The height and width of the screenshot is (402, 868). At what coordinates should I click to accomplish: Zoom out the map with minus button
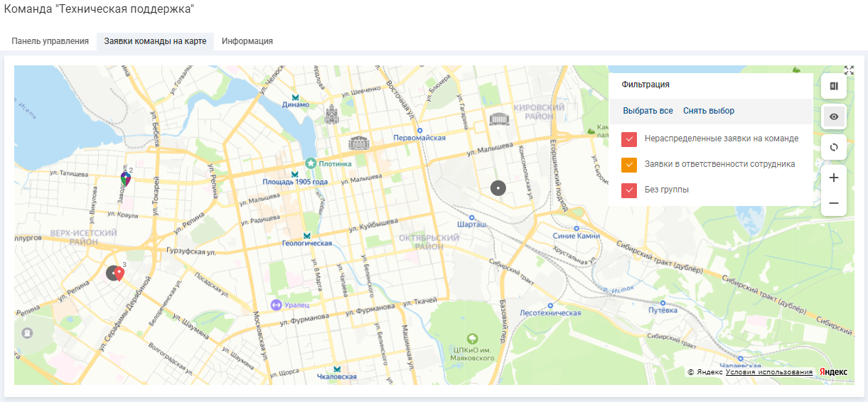(834, 204)
